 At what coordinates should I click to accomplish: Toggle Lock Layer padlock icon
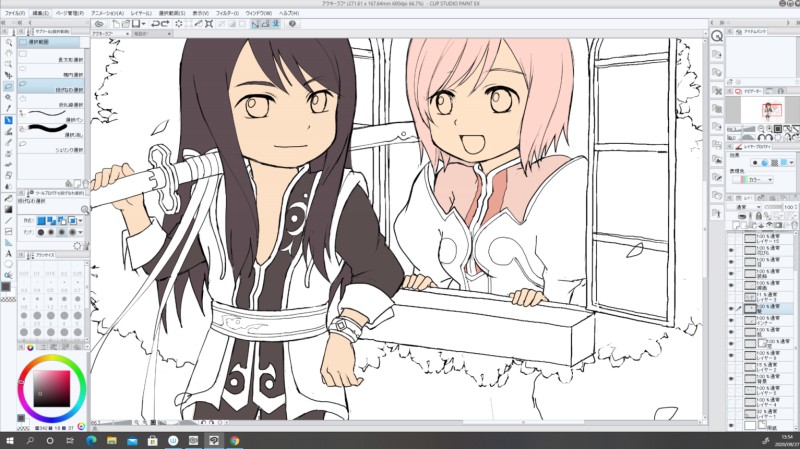coord(759,216)
